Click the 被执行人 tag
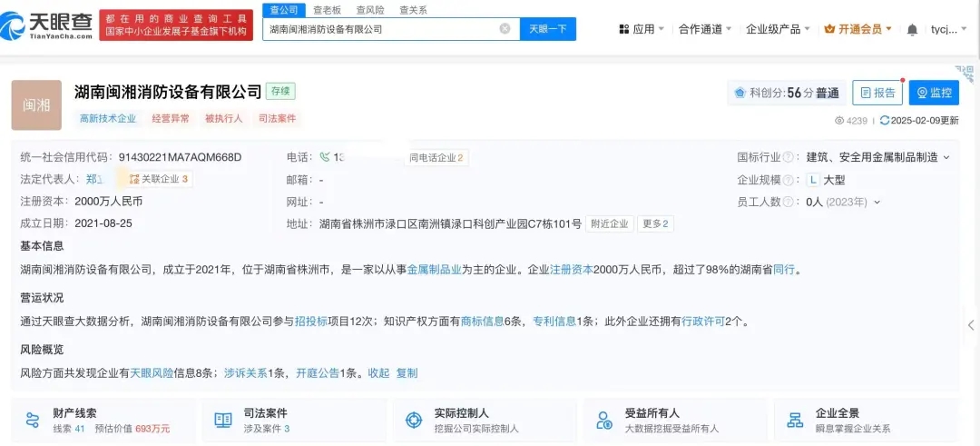Image resolution: width=980 pixels, height=446 pixels. coord(224,118)
